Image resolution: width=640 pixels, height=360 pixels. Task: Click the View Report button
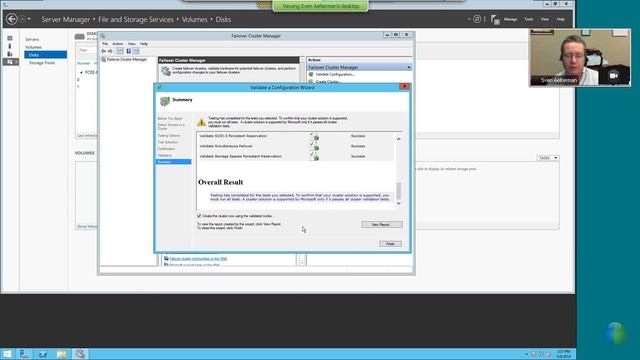382,224
